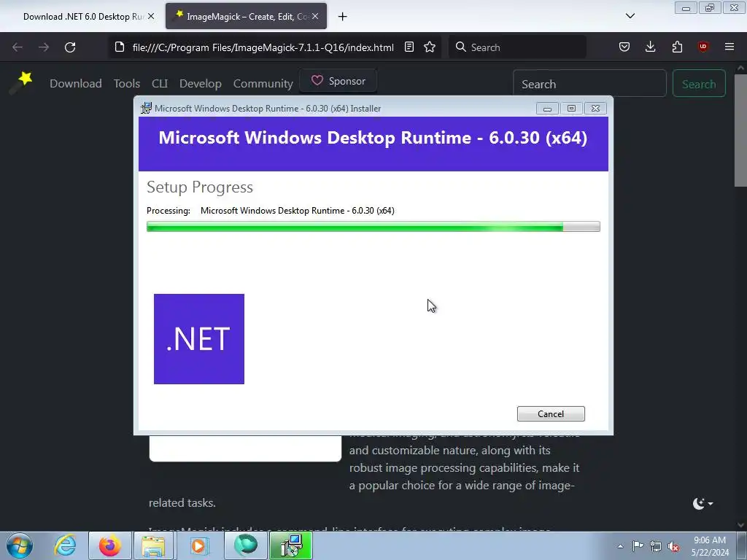The height and width of the screenshot is (560, 747).
Task: Open Windows Media Player from taskbar
Action: pyautogui.click(x=198, y=545)
